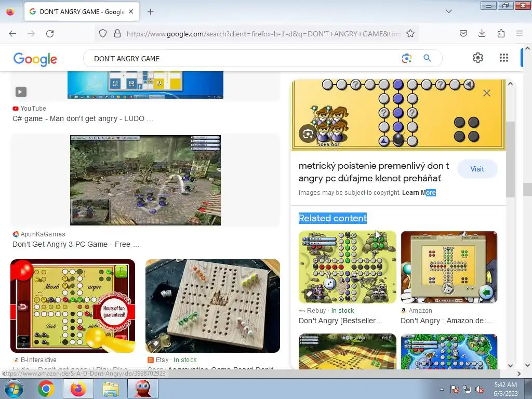The height and width of the screenshot is (399, 532).
Task: Open the picnic blanket related thumbnail
Action: pos(348,352)
